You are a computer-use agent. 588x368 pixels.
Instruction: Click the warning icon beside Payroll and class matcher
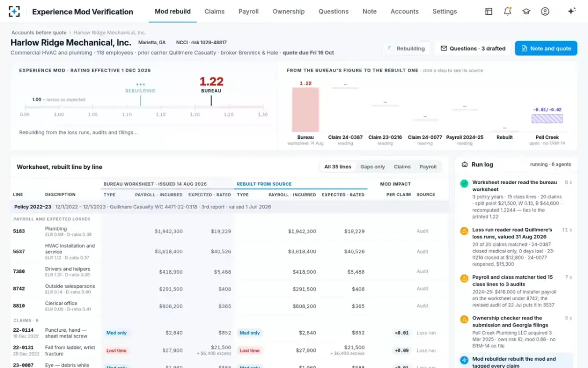464,278
